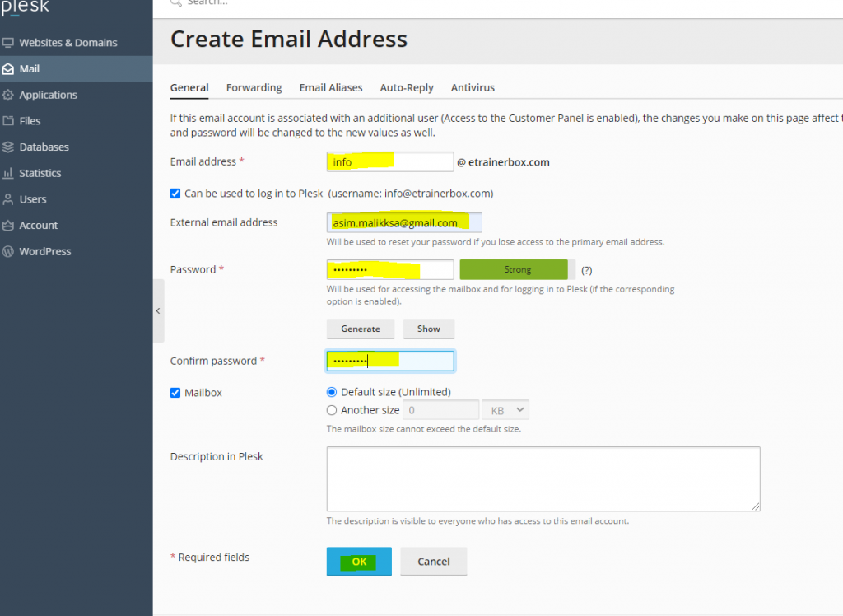Click the Databases stack icon
Viewport: 843px width, 616px height.
(8, 147)
